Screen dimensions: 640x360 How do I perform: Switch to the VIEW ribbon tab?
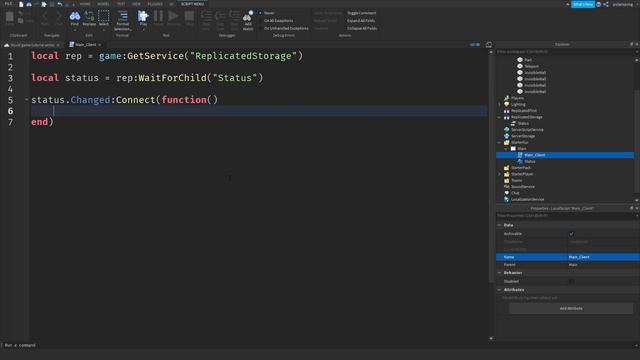[136, 4]
